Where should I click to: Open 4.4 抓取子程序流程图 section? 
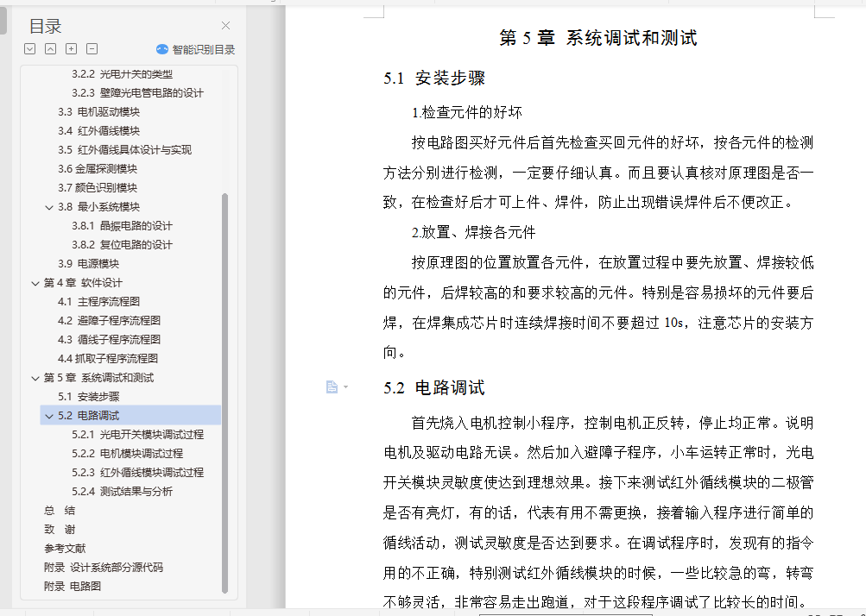(108, 359)
